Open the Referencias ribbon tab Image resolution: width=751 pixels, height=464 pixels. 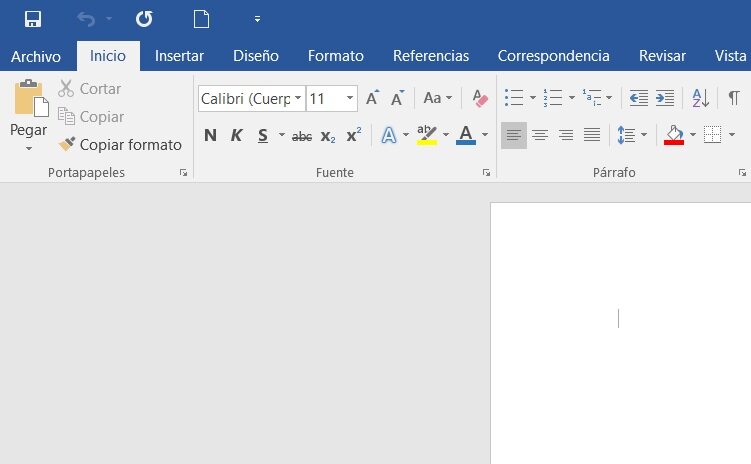pos(431,56)
